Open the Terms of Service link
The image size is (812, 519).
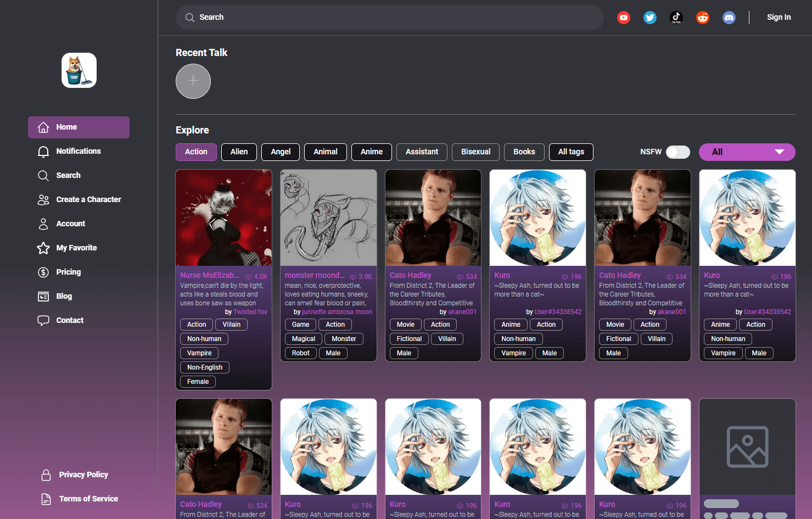click(88, 499)
